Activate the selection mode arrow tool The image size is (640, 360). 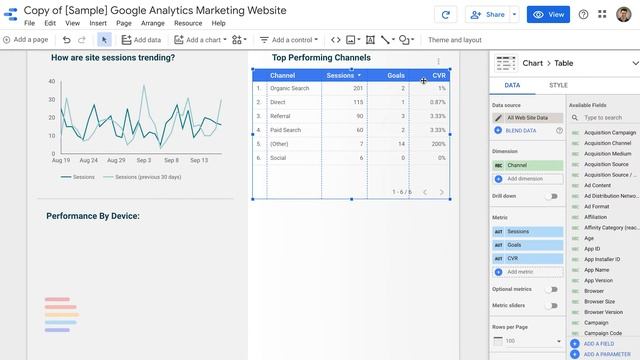tap(104, 40)
